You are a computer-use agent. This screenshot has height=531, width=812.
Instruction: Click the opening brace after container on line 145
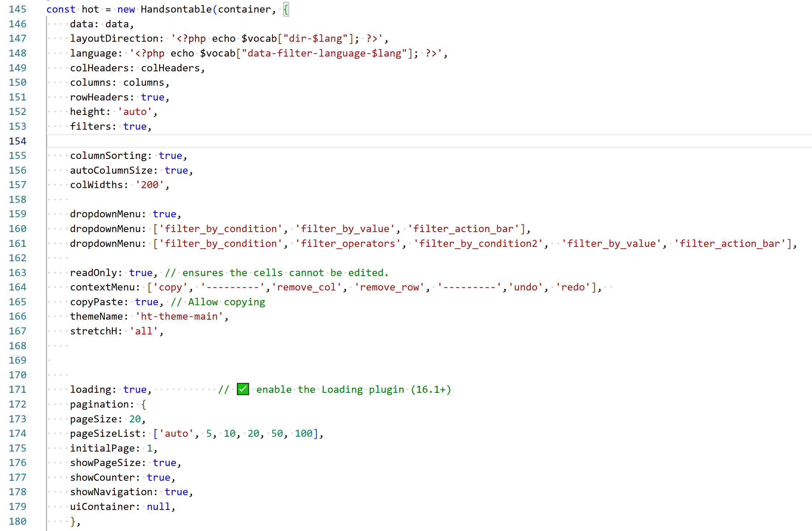click(x=286, y=9)
